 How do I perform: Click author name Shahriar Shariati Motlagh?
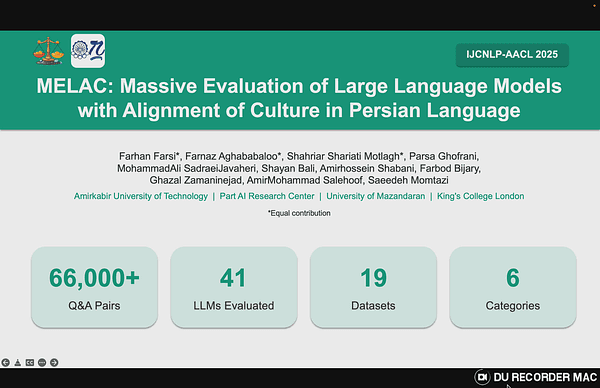coord(344,156)
